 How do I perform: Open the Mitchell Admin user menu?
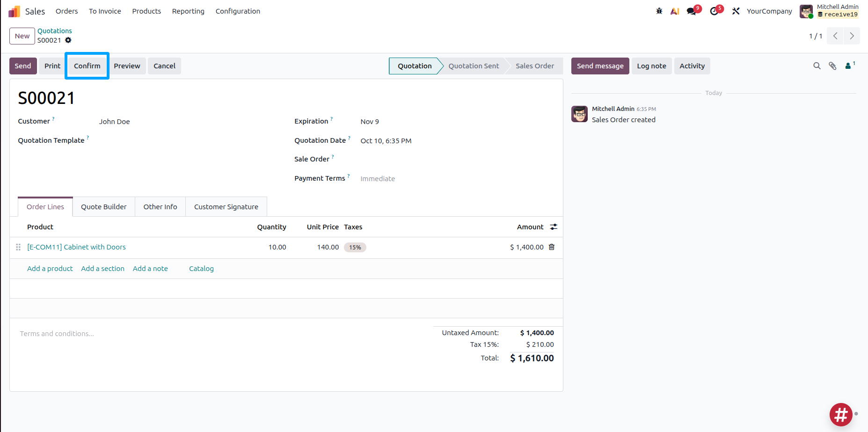click(x=829, y=11)
